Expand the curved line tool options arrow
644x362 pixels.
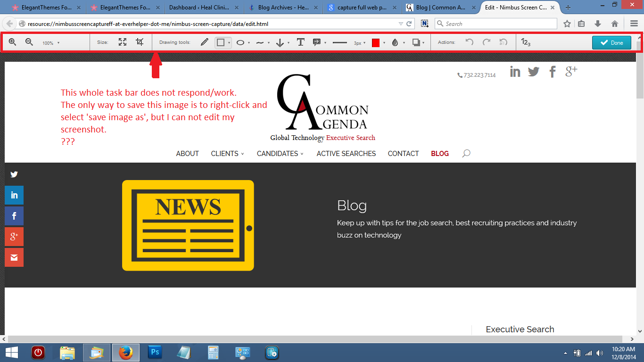(269, 43)
